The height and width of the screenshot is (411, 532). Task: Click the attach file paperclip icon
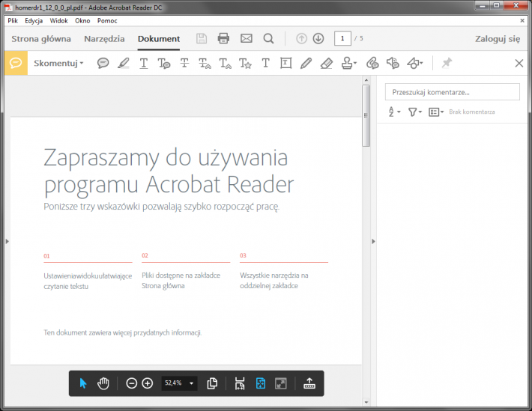[372, 63]
